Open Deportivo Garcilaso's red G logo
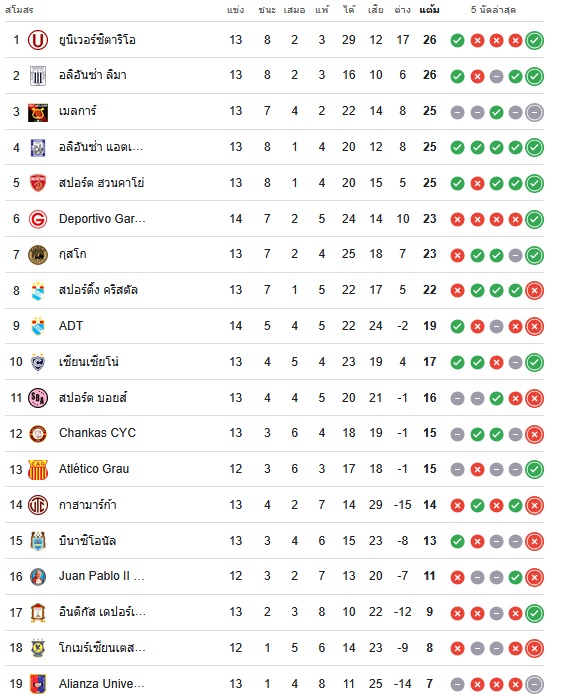Screen dimensions: 563x697 [x=38, y=219]
